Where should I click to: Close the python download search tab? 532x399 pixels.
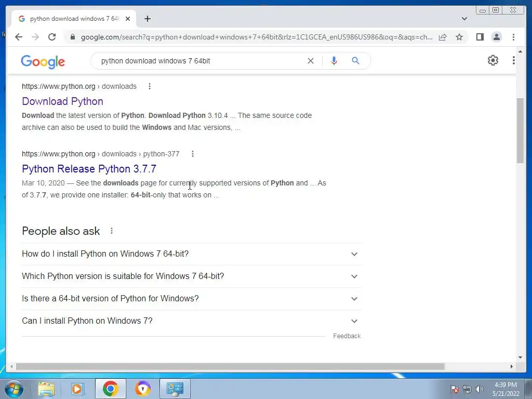point(128,19)
